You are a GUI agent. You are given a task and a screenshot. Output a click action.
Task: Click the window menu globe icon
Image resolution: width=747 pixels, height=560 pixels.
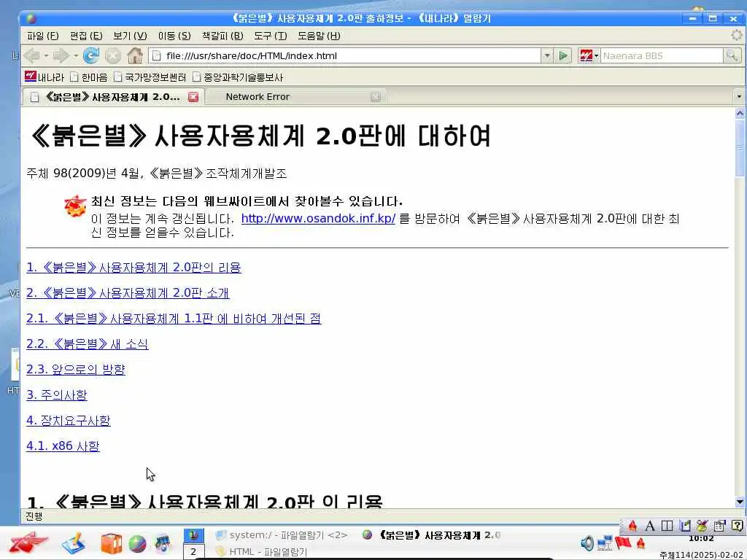31,18
